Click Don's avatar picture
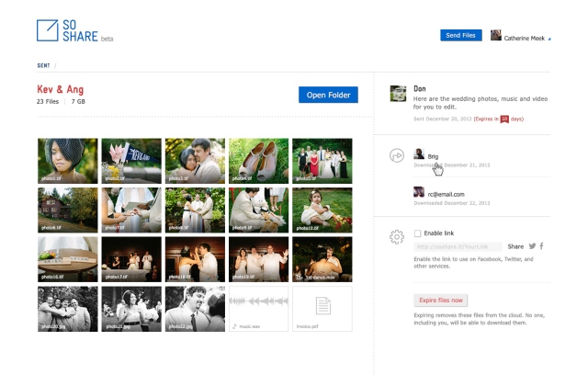This screenshot has width=588, height=375. click(398, 94)
